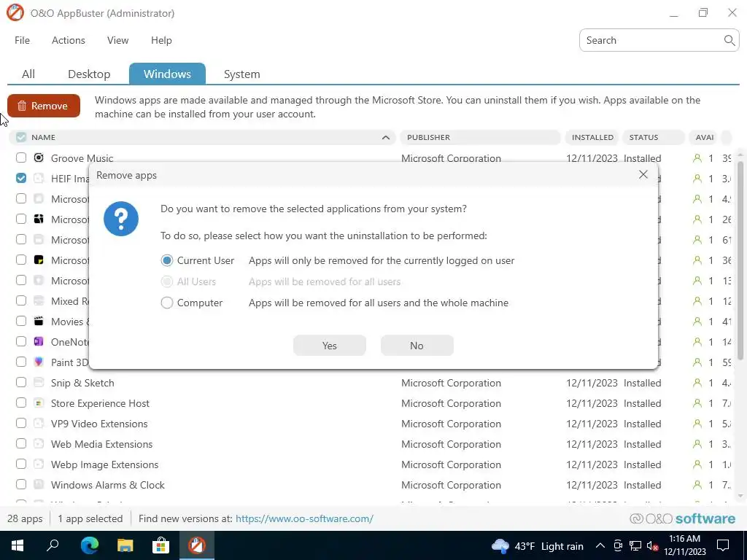Open the oo-software.com link
The width and height of the screenshot is (747, 560).
pos(304,518)
